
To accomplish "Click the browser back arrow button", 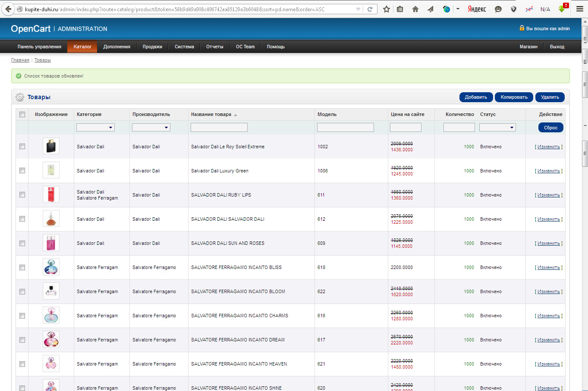I will [8, 9].
